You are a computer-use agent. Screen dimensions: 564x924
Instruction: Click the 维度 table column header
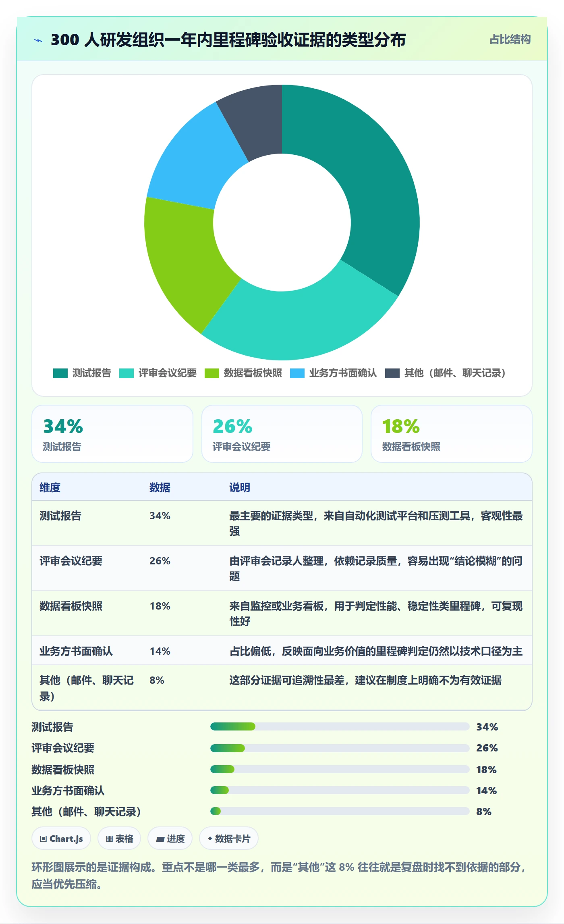[x=50, y=487]
